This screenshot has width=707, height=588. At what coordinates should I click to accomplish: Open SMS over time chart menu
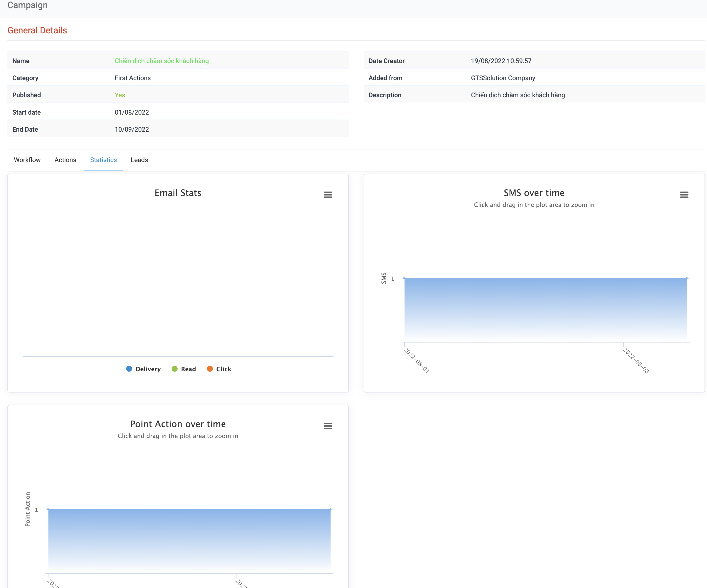[684, 195]
